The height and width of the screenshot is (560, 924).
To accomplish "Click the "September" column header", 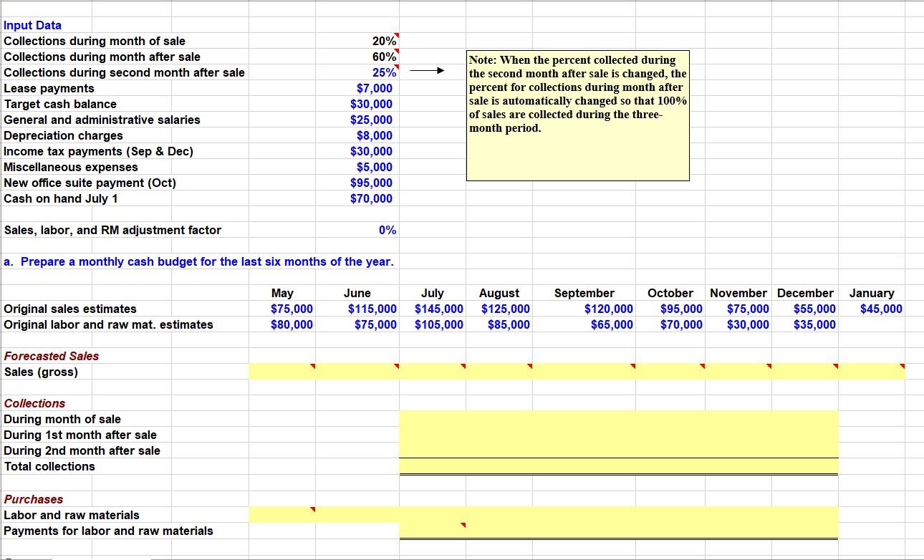I will (584, 293).
